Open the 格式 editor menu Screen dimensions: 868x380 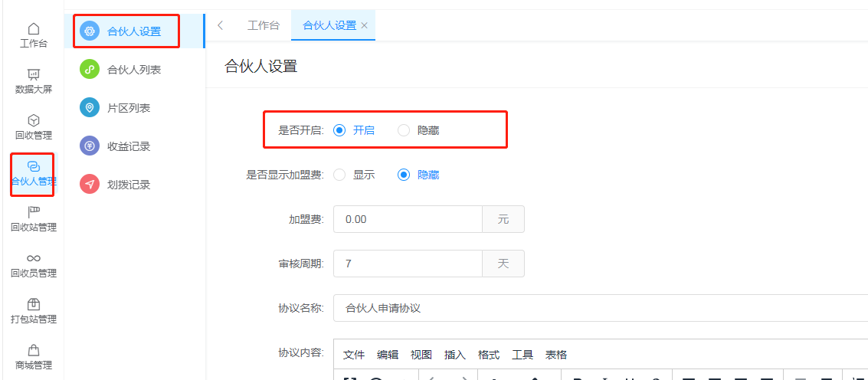489,355
